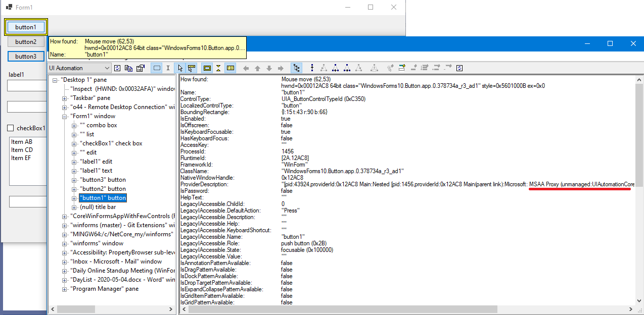Click the Copy All icon in the toolbar
This screenshot has height=315, width=644.
pos(129,68)
